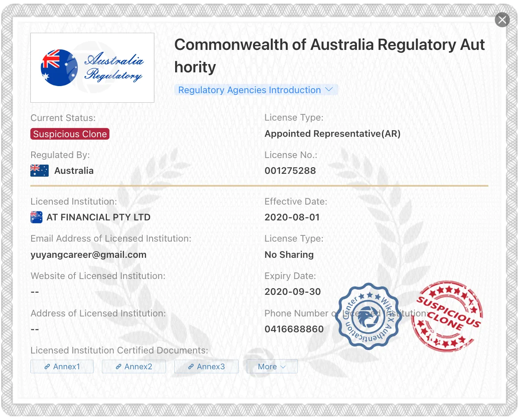The width and height of the screenshot is (520, 420).
Task: Click the Appointed Representative(AR) text
Action: (333, 133)
